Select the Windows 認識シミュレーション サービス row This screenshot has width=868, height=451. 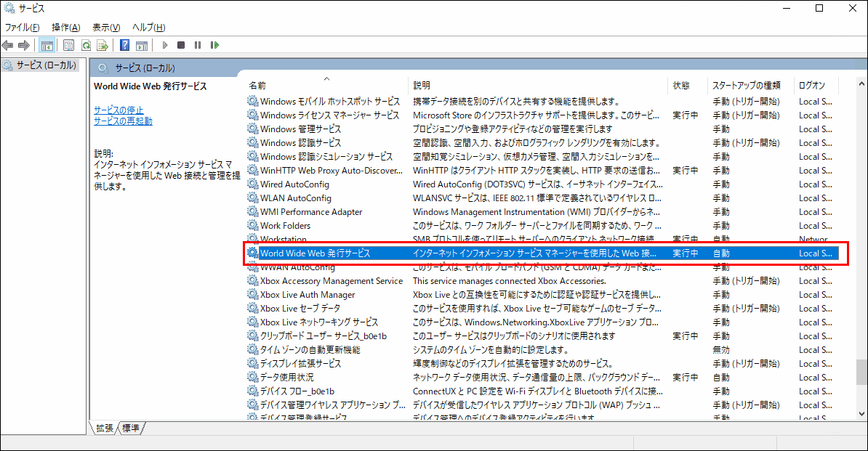click(542, 156)
